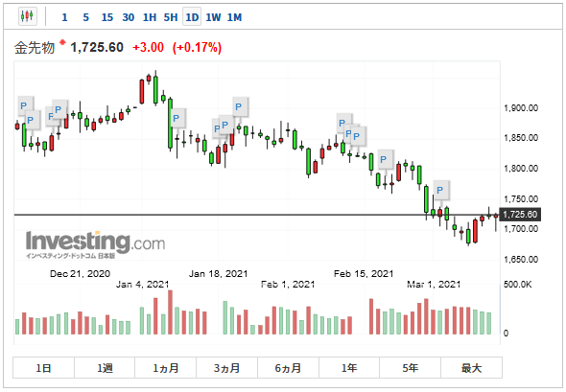The image size is (566, 392).
Task: Select the 1 minute interval
Action: pos(64,17)
